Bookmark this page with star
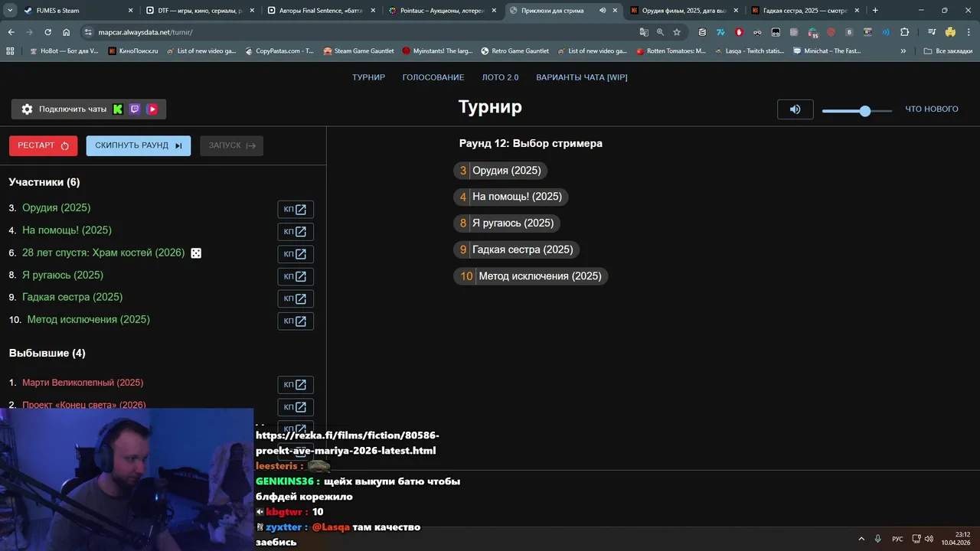980x551 pixels. tap(677, 32)
